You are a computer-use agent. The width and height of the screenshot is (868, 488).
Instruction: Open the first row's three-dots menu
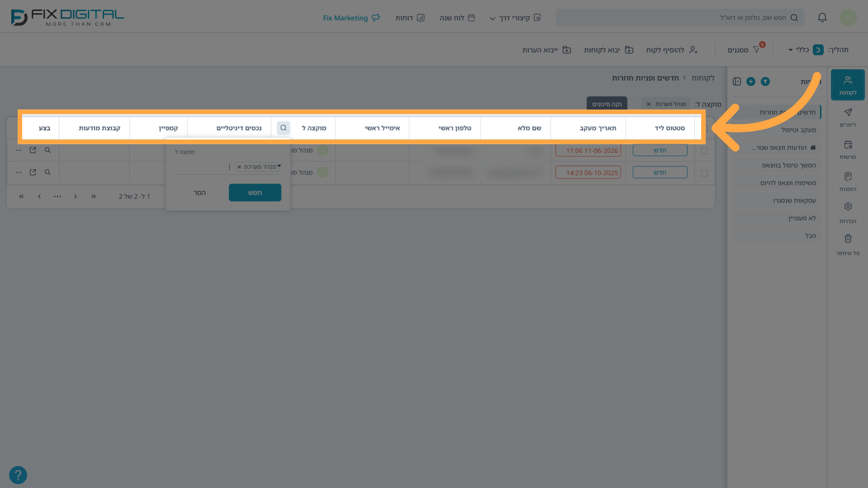point(19,150)
